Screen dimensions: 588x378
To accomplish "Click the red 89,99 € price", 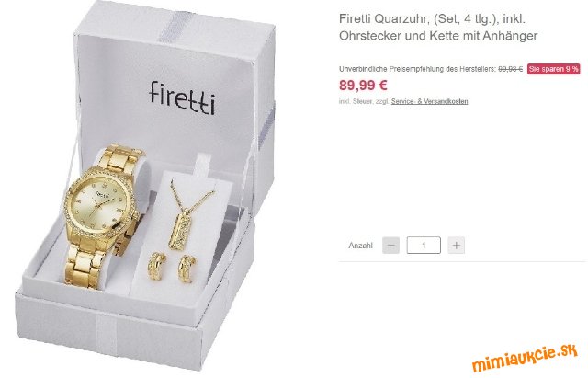I will click(x=363, y=86).
